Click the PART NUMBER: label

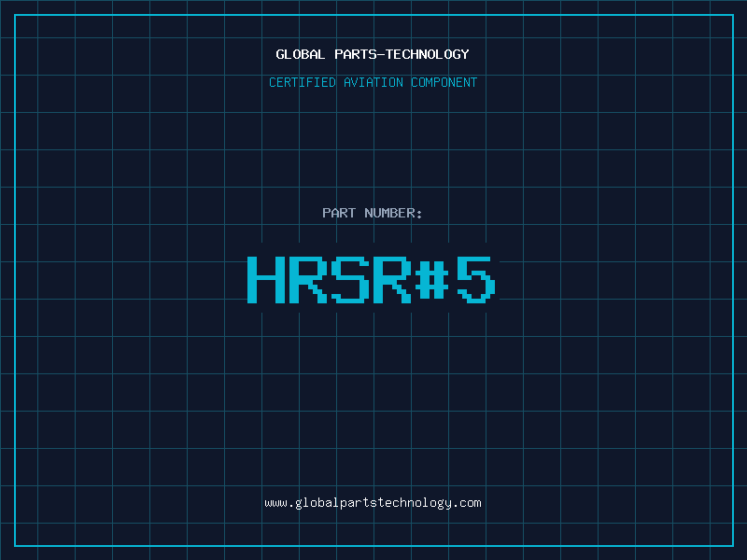[373, 213]
